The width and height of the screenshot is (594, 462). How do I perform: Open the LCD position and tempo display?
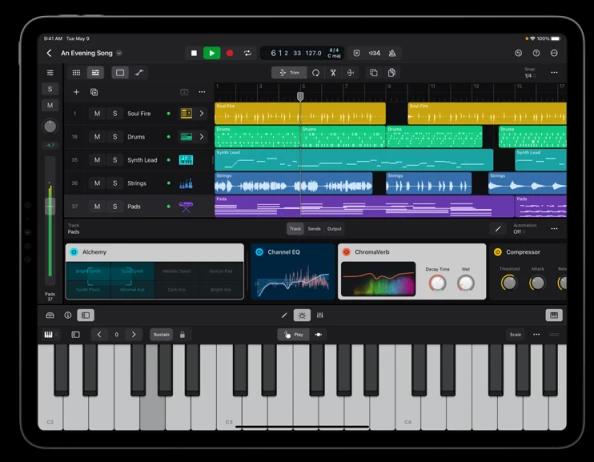302,53
